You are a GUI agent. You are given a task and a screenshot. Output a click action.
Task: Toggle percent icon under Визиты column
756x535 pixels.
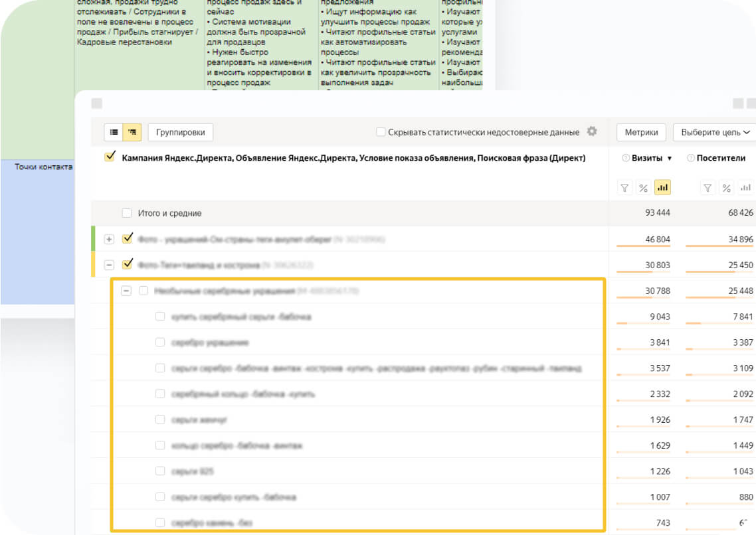(643, 188)
